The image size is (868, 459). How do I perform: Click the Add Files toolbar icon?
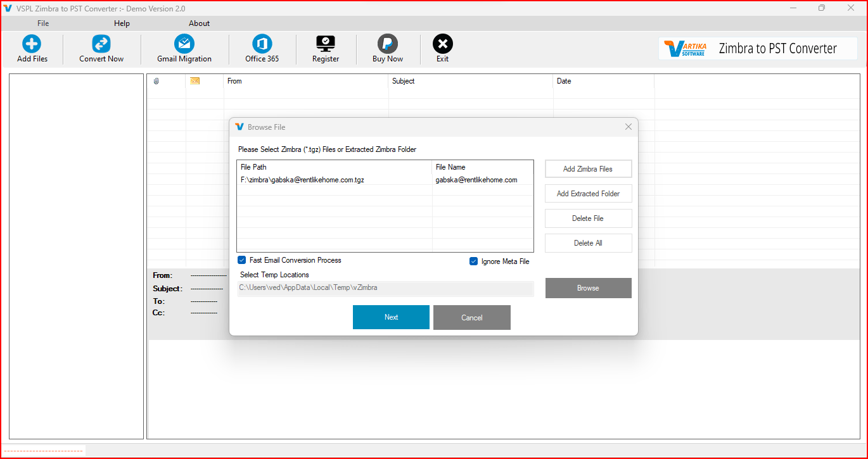click(x=32, y=44)
